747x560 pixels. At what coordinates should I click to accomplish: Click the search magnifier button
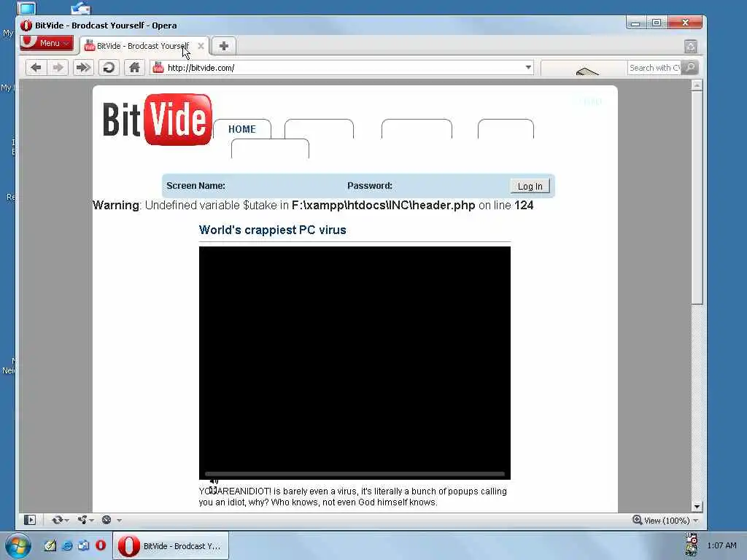[690, 68]
